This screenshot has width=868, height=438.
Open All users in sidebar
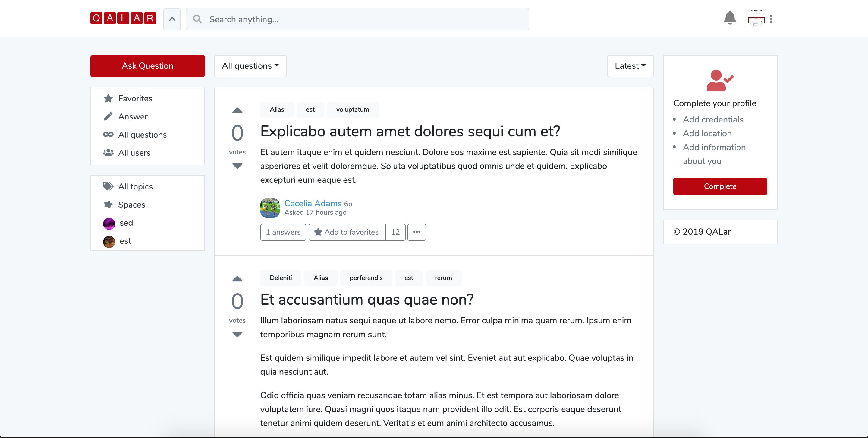point(134,153)
